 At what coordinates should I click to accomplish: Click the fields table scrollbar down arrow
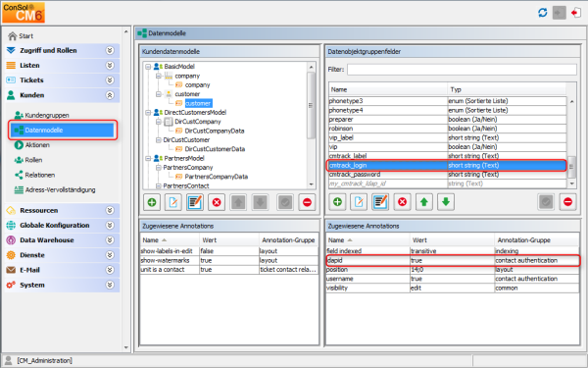(572, 184)
